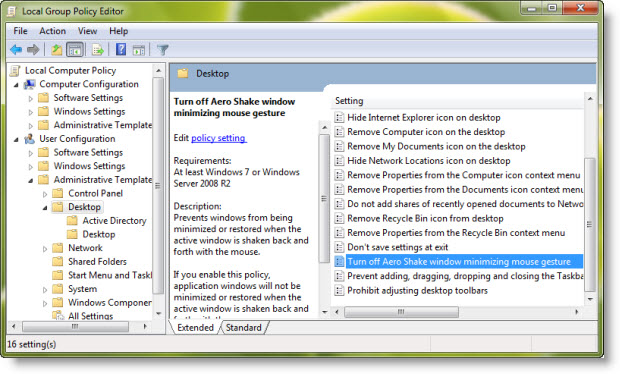Expand the System tree node
This screenshot has height=374, width=620.
click(x=45, y=290)
